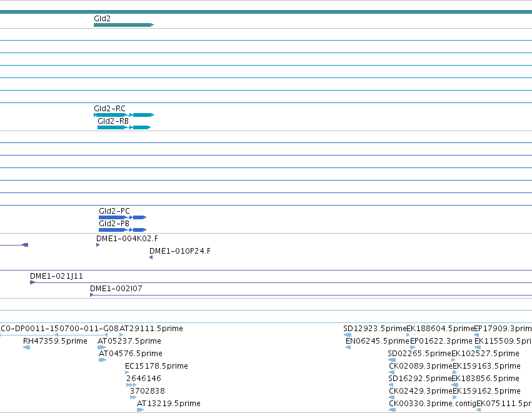The image size is (532, 413).
Task: Click the SD02265.5prime EST glyph
Action: (392, 360)
